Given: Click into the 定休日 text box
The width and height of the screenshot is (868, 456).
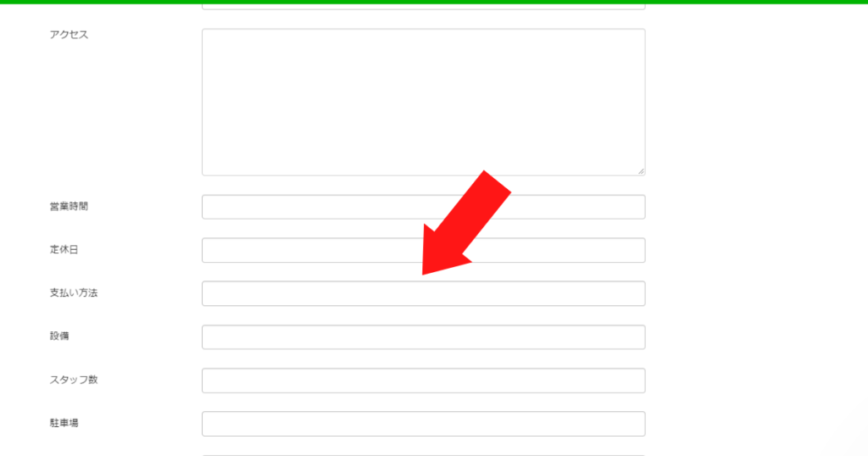Looking at the screenshot, I should click(424, 250).
